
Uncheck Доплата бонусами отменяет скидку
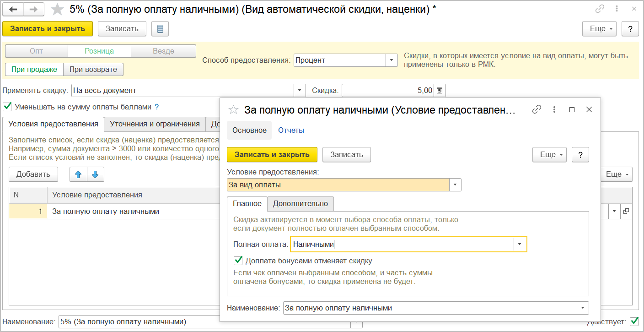(x=238, y=261)
